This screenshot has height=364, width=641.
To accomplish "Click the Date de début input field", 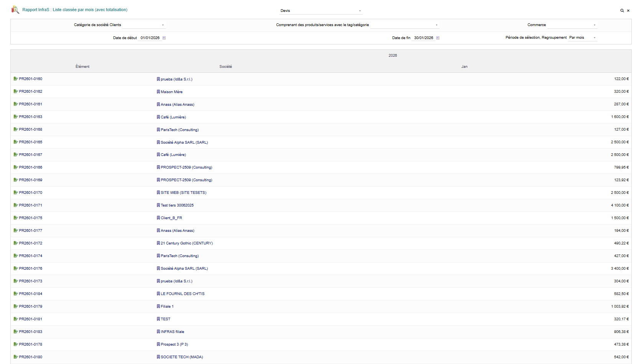I will point(150,38).
